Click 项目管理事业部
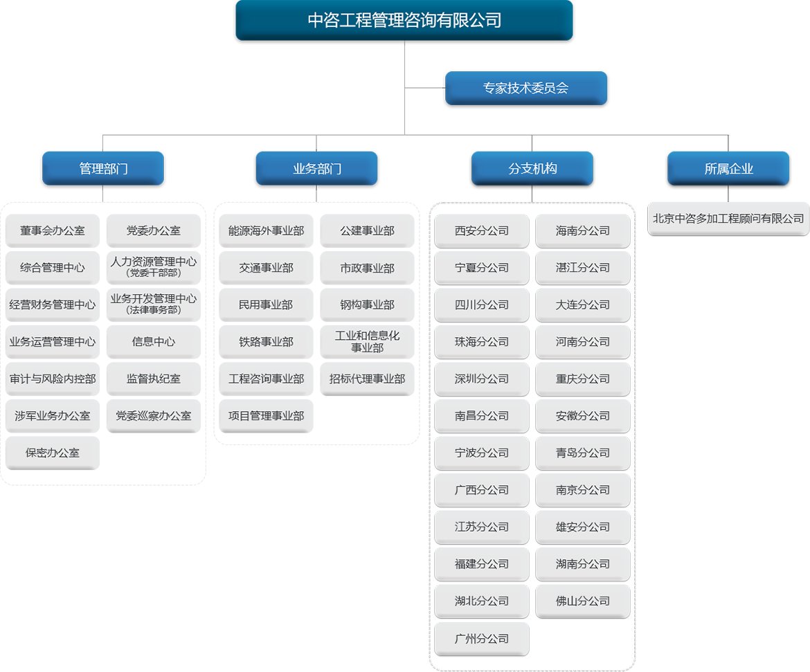The image size is (810, 672). [x=266, y=416]
